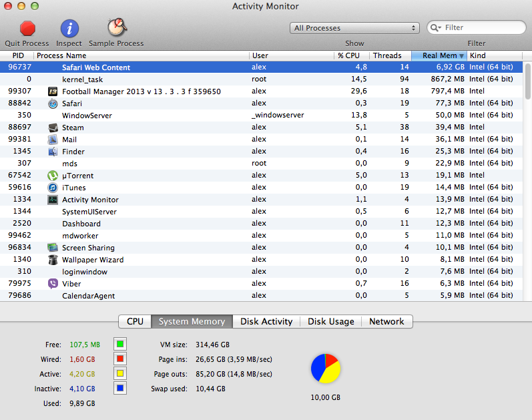
Task: Sort by Threads column header
Action: pyautogui.click(x=390, y=55)
